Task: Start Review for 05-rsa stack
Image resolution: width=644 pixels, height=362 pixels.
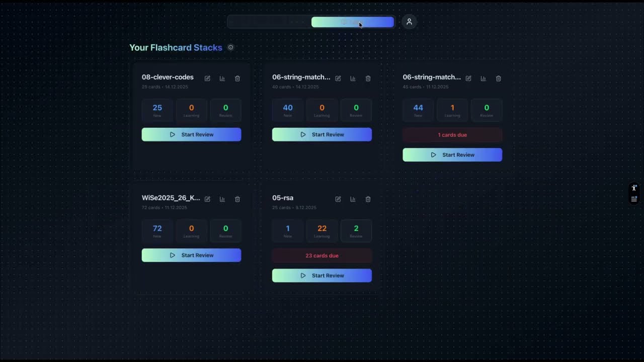Action: (x=322, y=276)
